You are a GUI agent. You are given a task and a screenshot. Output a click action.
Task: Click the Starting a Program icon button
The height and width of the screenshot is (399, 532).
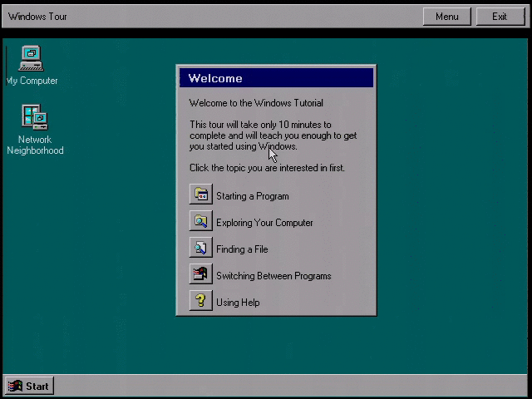(x=201, y=194)
